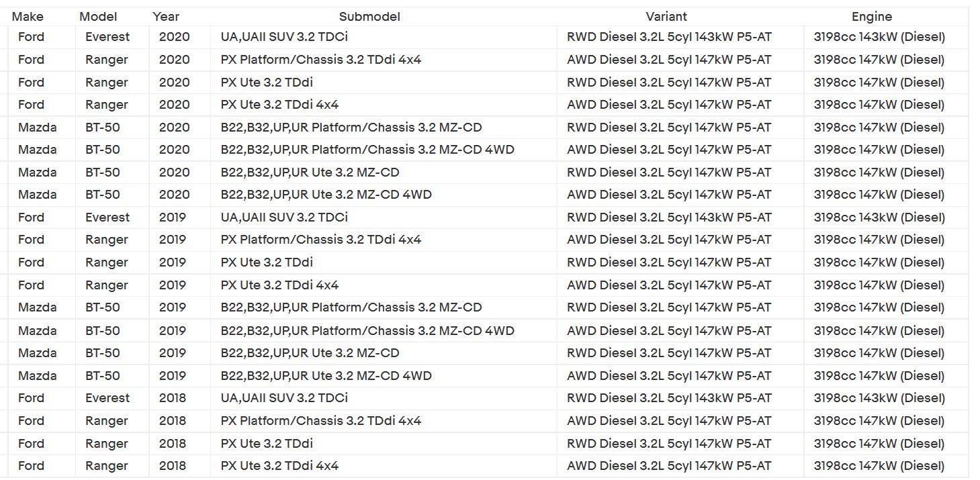This screenshot has width=980, height=480.
Task: Click the Model column header
Action: coord(98,17)
